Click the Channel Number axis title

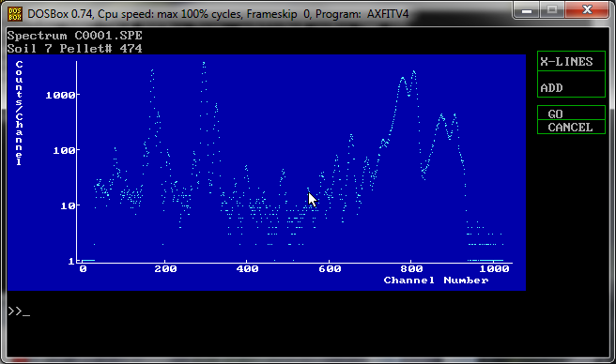coord(436,281)
